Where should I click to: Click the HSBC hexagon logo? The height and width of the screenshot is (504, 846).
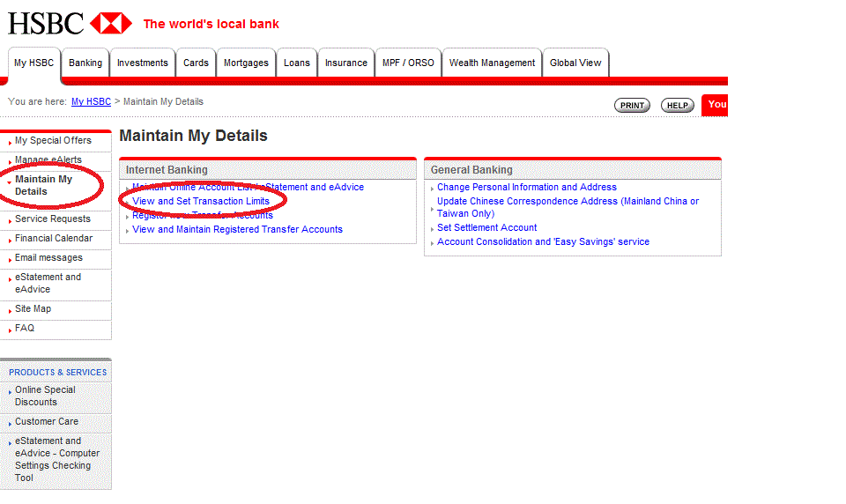[x=111, y=24]
